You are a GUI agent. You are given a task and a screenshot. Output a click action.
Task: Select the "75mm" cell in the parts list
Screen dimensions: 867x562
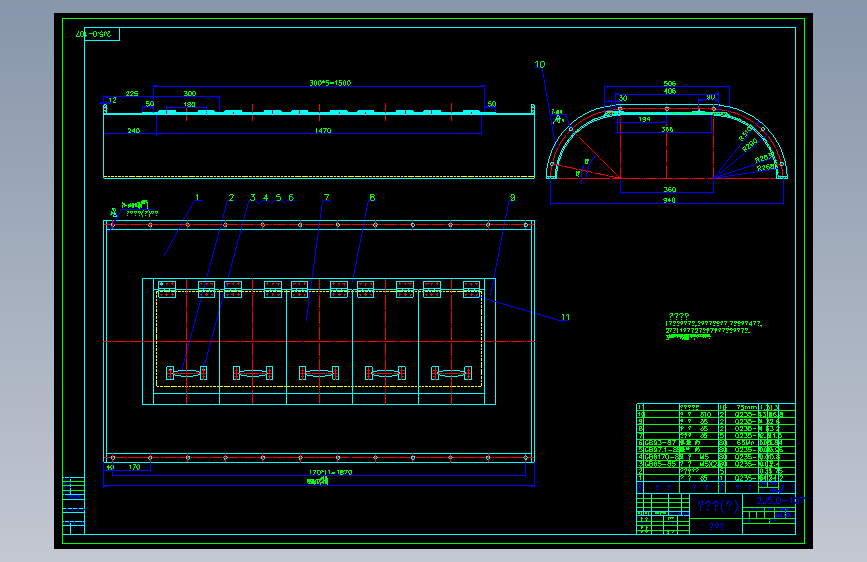click(x=746, y=407)
